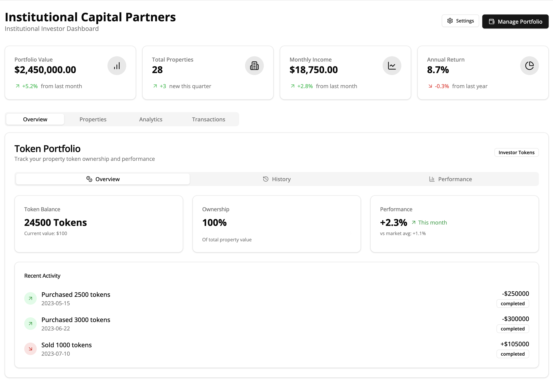Screen dimensions: 553x392
Task: Click the green arrow icon beside Purchased 3000 tokens
Action: click(x=30, y=323)
